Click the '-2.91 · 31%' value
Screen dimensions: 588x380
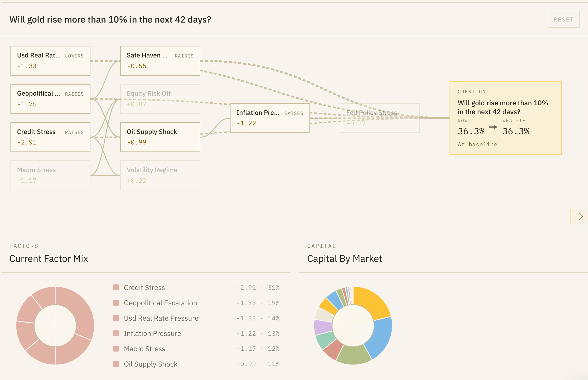[258, 288]
